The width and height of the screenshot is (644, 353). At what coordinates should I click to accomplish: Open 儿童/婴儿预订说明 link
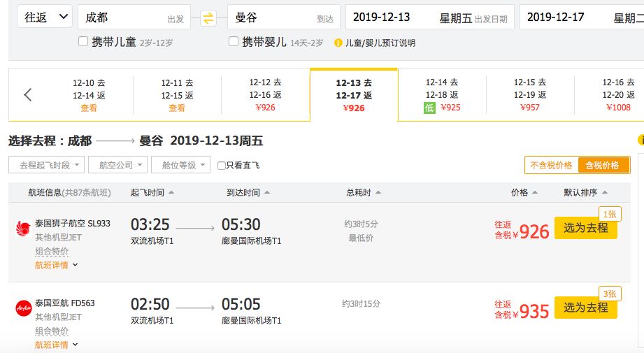pos(380,43)
